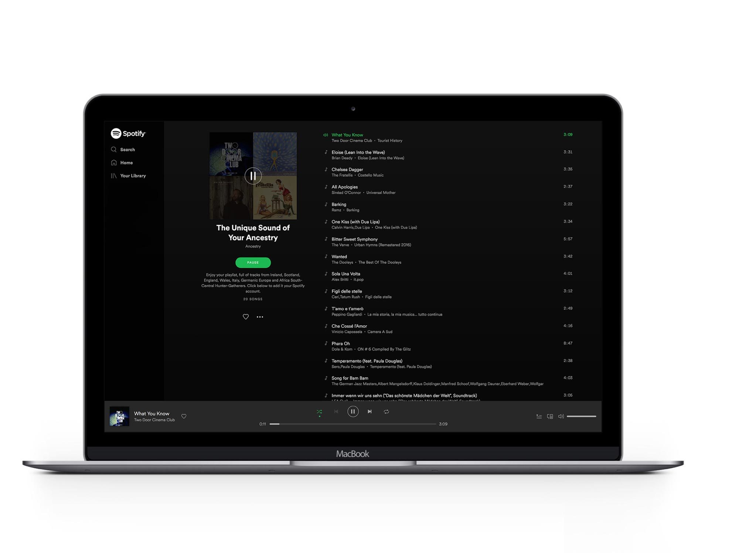This screenshot has width=739, height=560.
Task: Click the Spotify logo
Action: coord(128,133)
